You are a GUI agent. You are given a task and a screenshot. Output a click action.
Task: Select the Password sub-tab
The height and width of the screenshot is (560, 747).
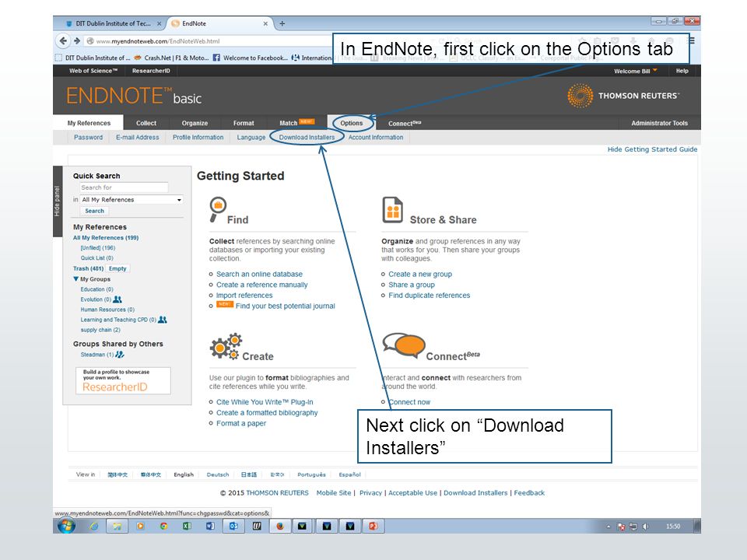tap(88, 137)
